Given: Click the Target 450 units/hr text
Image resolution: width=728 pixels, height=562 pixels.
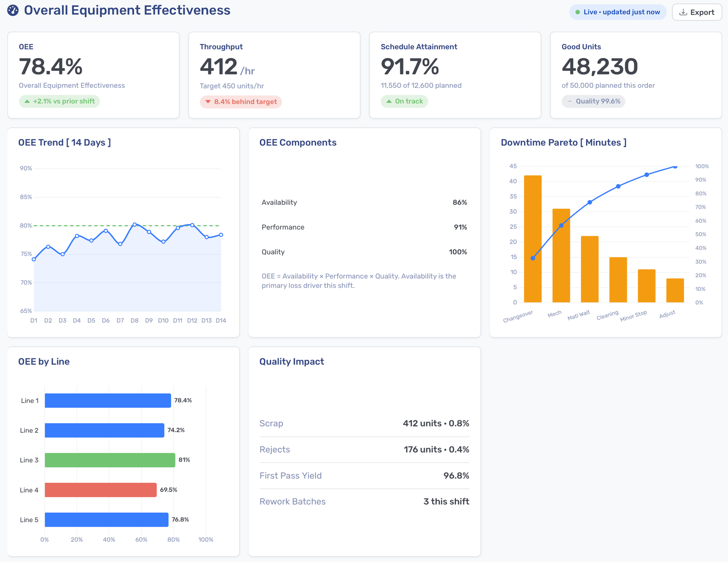Looking at the screenshot, I should (x=232, y=86).
